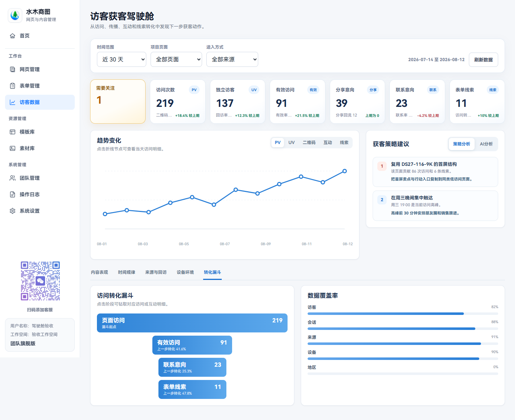Viewport: 515px width, 420px height.
Task: Click the 设备 coverage progress bar
Action: [403, 359]
